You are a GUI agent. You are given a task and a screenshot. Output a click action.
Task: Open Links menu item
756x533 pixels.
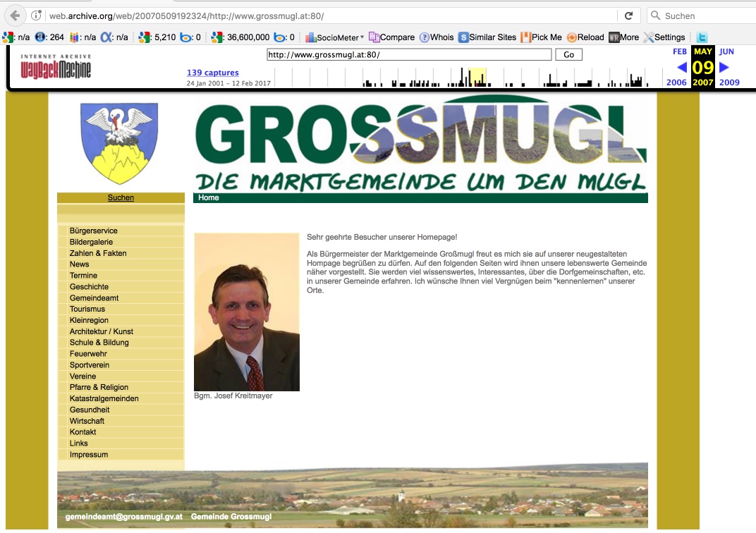click(78, 443)
